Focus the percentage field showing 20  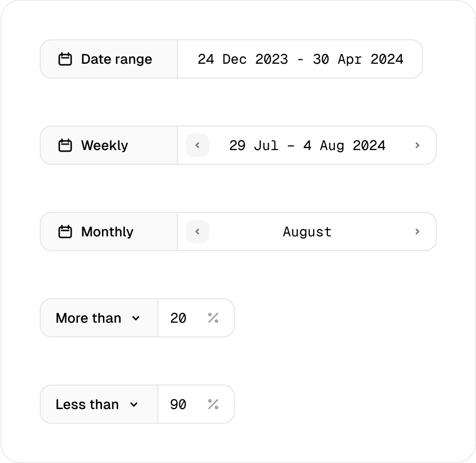(178, 318)
